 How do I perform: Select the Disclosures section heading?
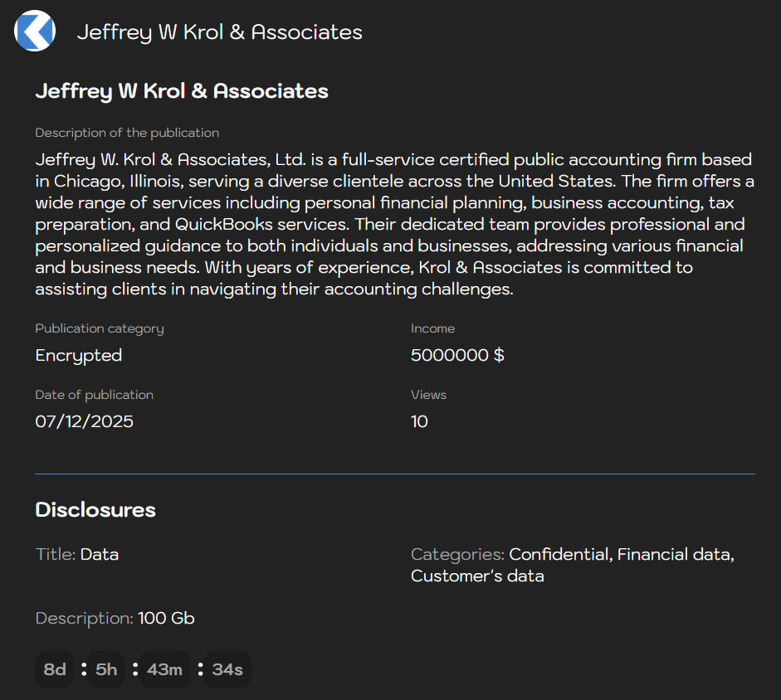[95, 510]
